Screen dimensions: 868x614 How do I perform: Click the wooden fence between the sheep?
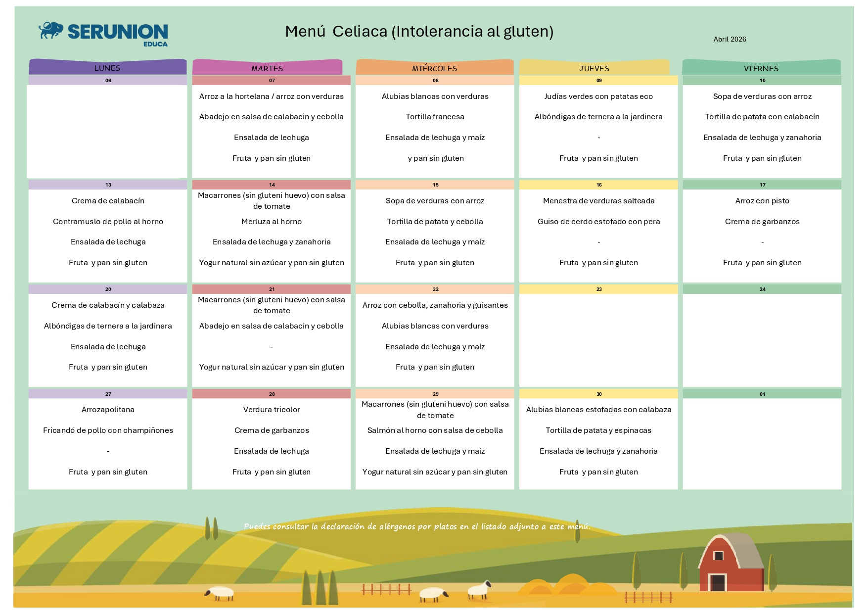[x=387, y=589]
